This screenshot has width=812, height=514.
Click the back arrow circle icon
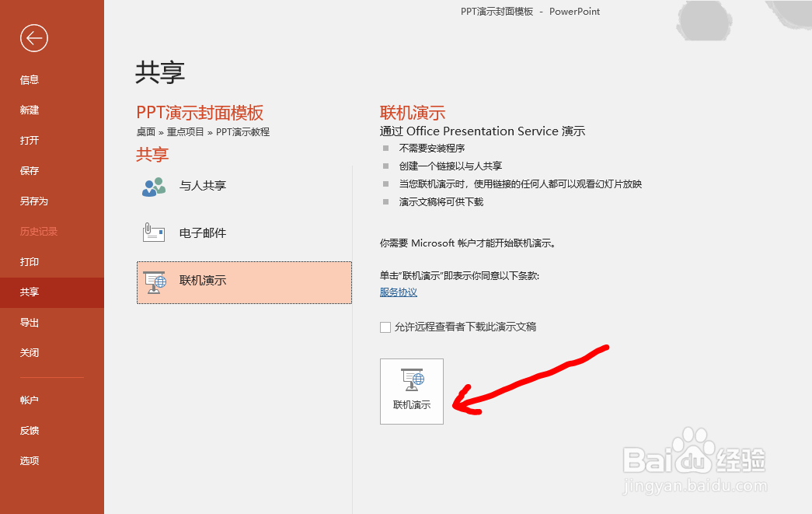(34, 38)
